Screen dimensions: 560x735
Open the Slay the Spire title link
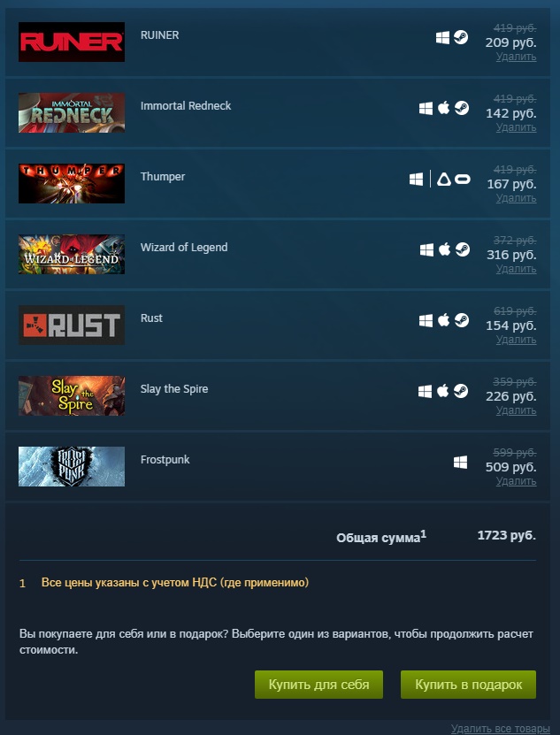(x=174, y=389)
